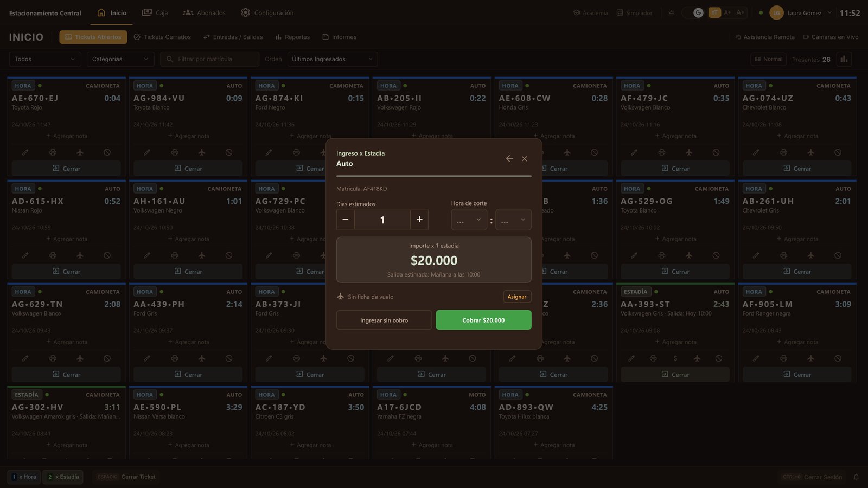The width and height of the screenshot is (868, 488).
Task: Click the Asignar flight record button
Action: 517,297
